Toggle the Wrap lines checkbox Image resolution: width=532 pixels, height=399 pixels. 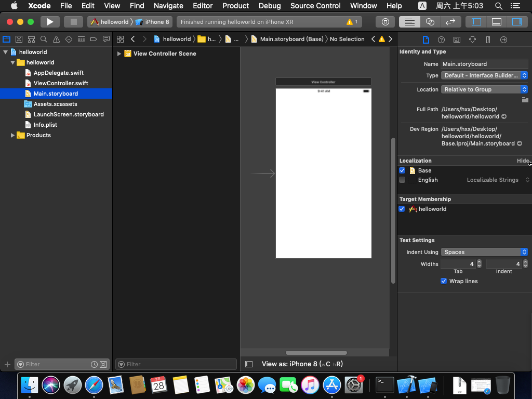444,281
